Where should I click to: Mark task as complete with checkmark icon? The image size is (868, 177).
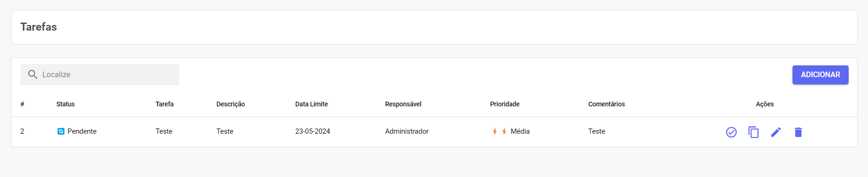click(x=731, y=132)
